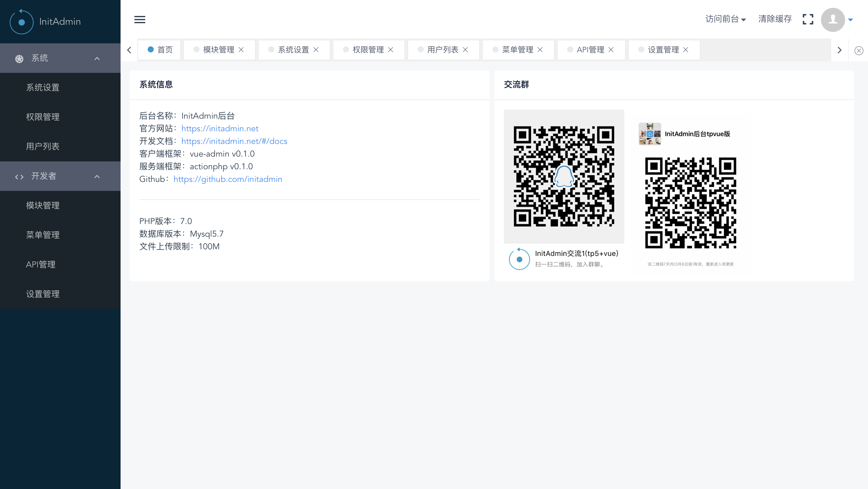This screenshot has width=868, height=489.
Task: Open the https://github.com/initadmin Github link
Action: point(228,179)
